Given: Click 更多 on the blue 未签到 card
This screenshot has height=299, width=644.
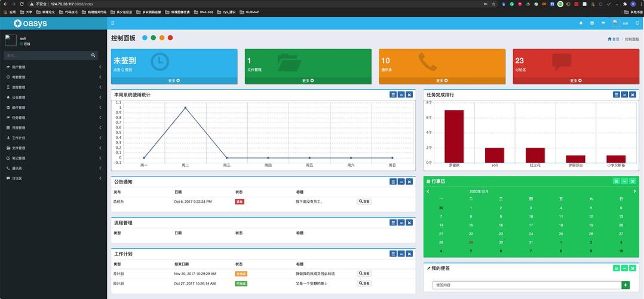Looking at the screenshot, I should click(x=174, y=81).
